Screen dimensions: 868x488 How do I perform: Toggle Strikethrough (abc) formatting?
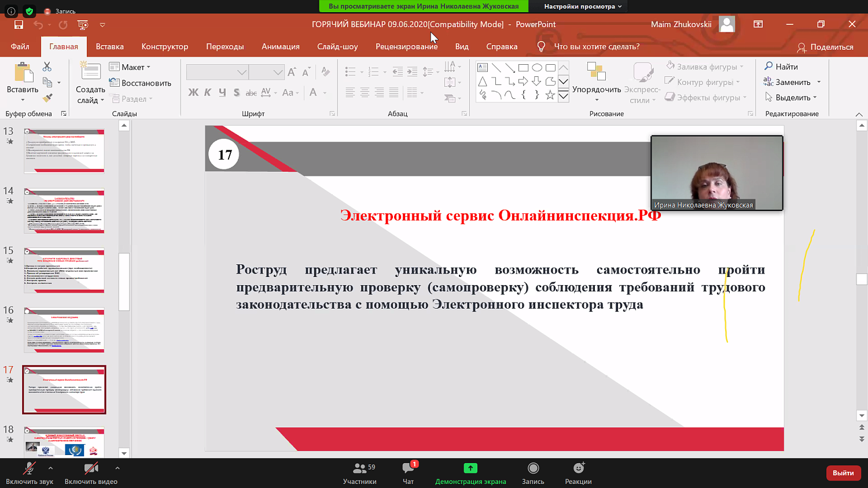(251, 93)
